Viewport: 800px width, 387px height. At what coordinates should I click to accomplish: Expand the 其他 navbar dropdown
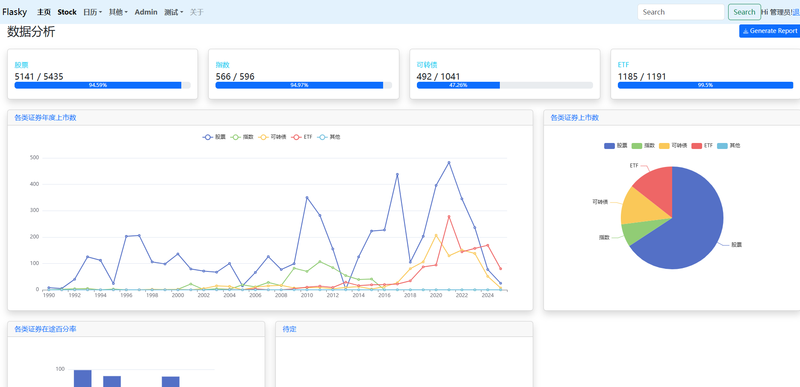point(118,12)
